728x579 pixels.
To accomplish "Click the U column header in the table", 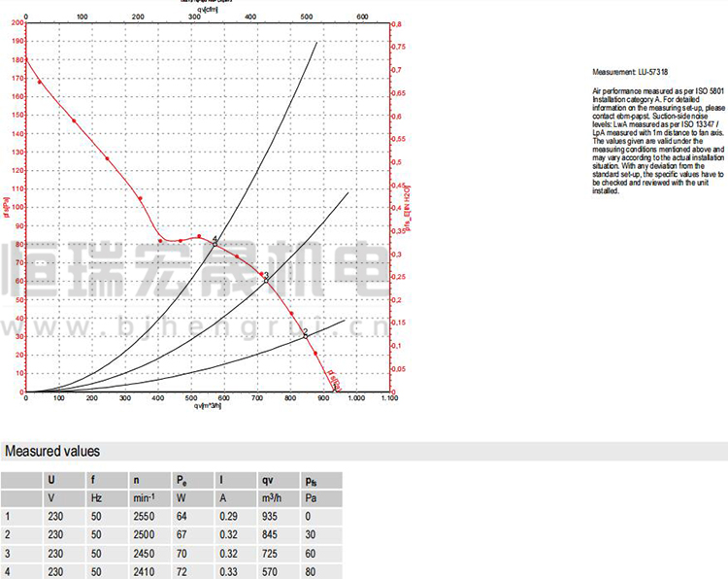I will (51, 479).
